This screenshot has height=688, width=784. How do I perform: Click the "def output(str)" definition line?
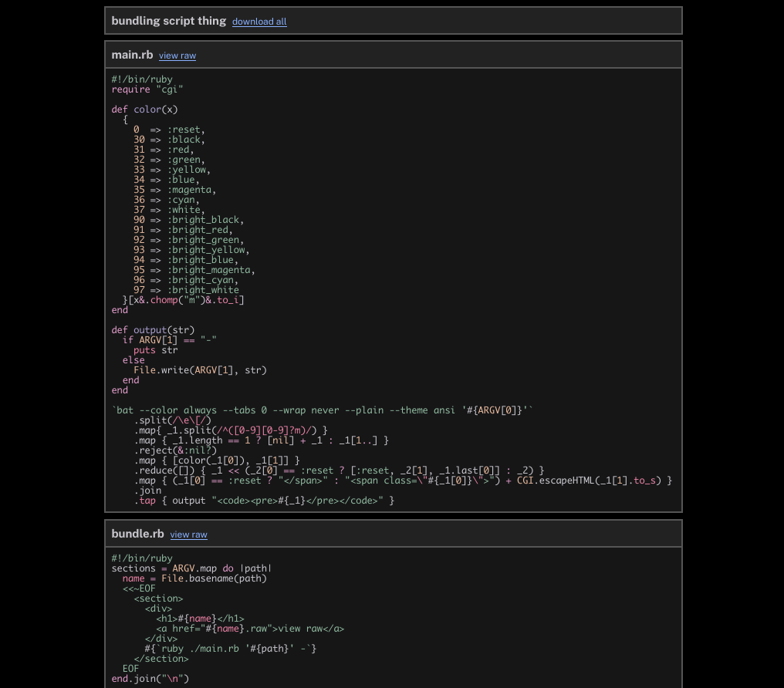coord(153,330)
